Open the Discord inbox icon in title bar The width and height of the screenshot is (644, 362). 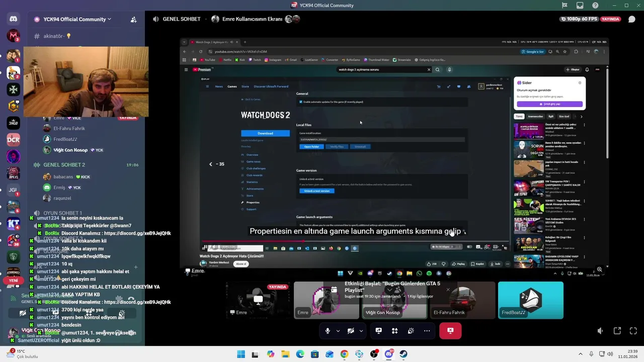580,6
